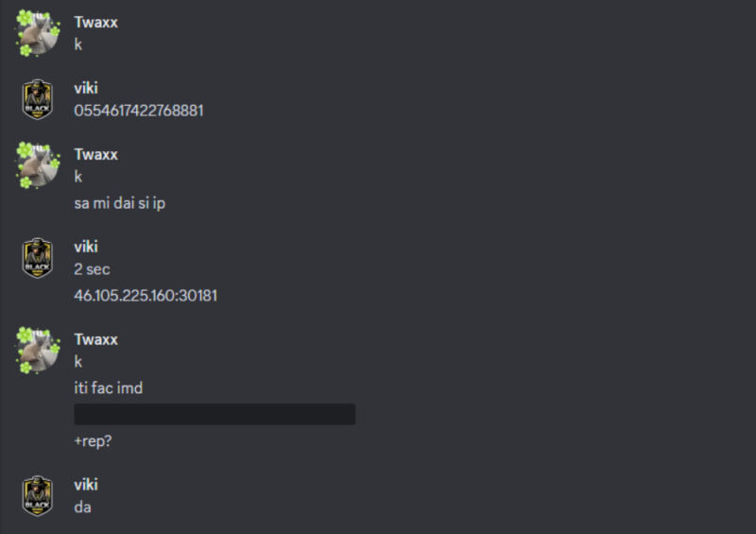Screen dimensions: 756x534
Task: Click Twaxx's avatar next to 'sa mi dai si ip'
Action: pos(38,164)
